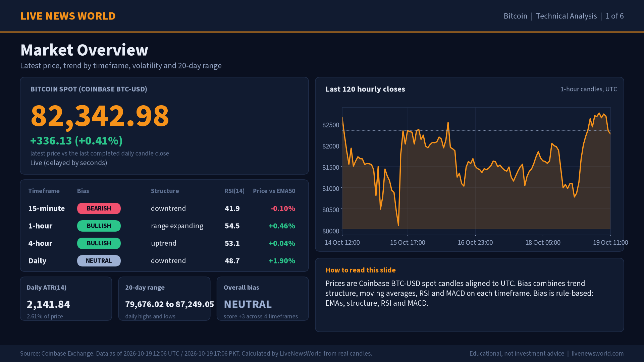
Task: Click the '18 Oct 05:00' x-axis label
Action: [543, 243]
